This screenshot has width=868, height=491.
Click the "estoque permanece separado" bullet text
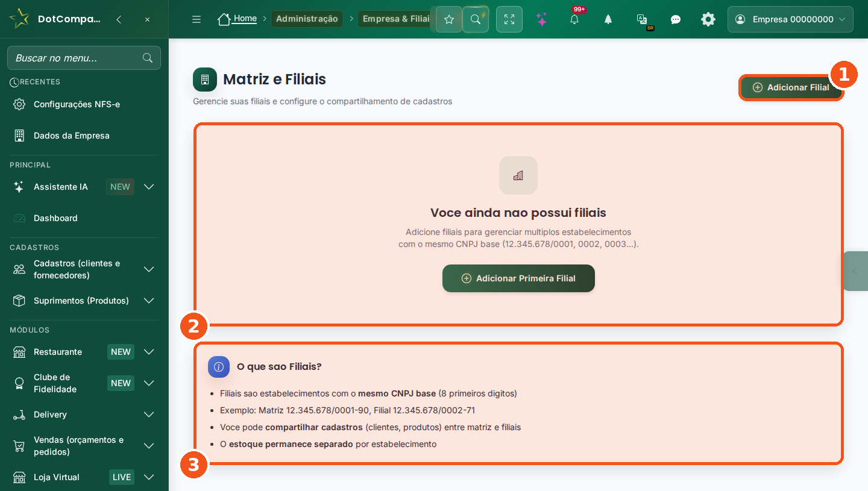(291, 444)
